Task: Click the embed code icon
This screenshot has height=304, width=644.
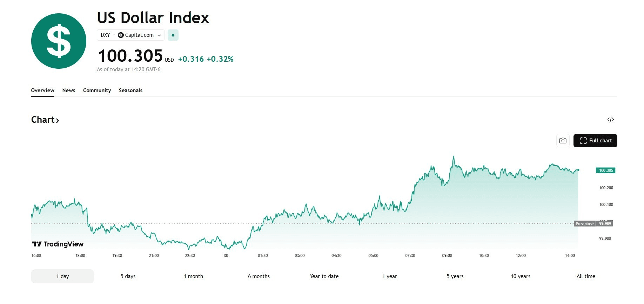Action: (x=611, y=120)
